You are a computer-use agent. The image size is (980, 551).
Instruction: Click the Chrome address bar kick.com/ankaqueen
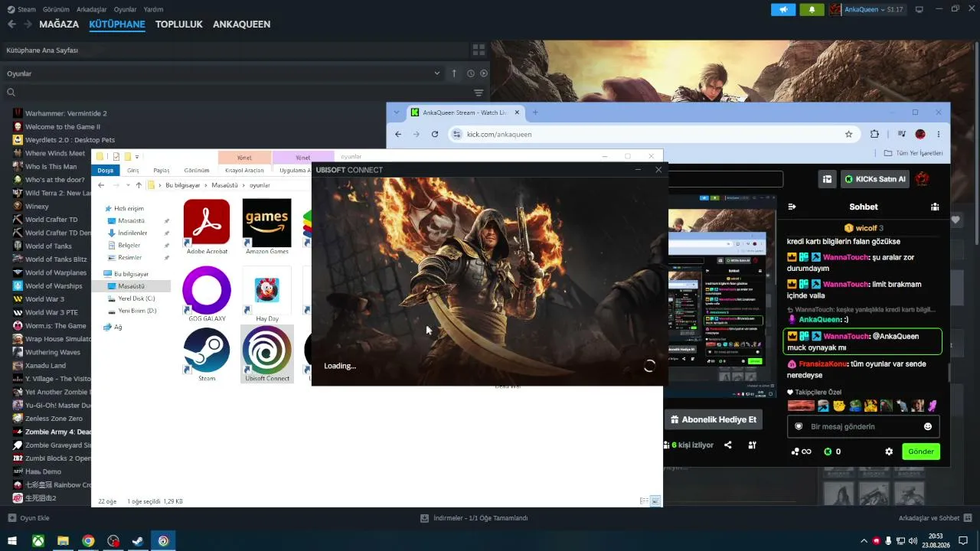pos(652,134)
